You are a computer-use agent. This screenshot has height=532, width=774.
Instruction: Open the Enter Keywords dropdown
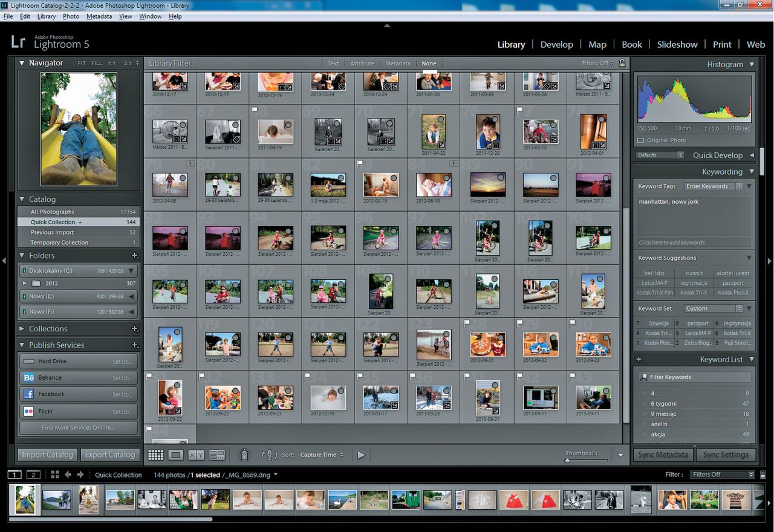click(x=713, y=186)
